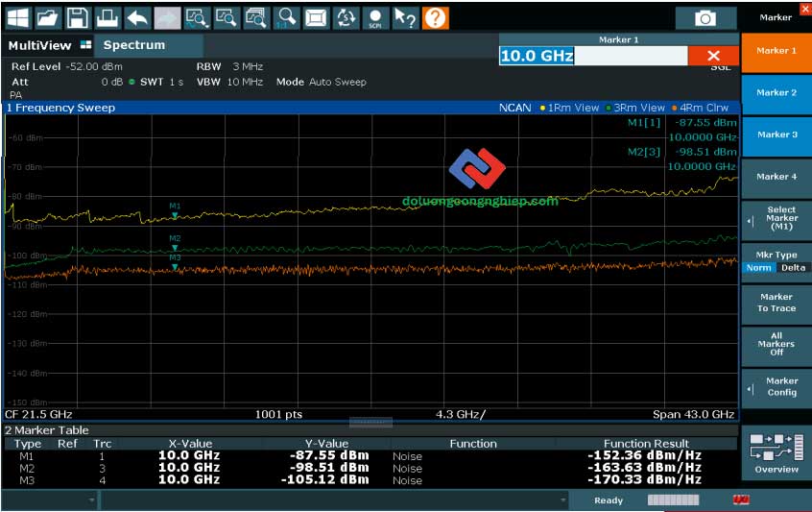Click the greyed-out redo arrow icon

[168, 18]
